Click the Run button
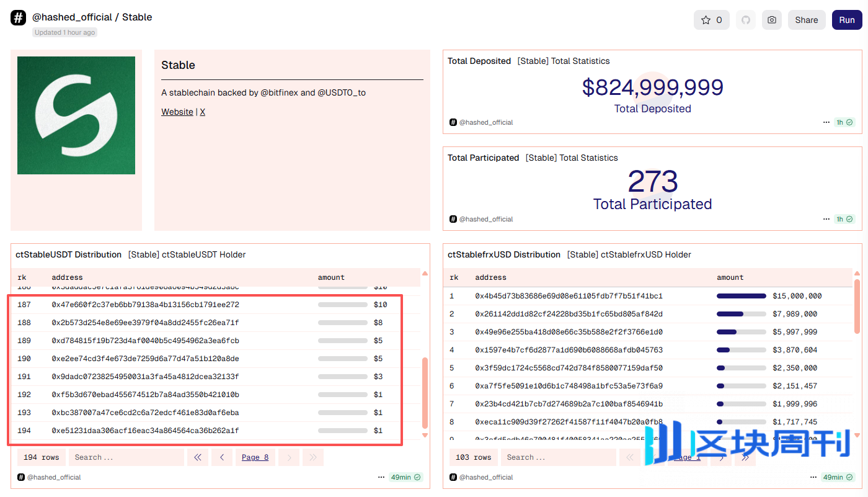This screenshot has width=868, height=497. (846, 20)
